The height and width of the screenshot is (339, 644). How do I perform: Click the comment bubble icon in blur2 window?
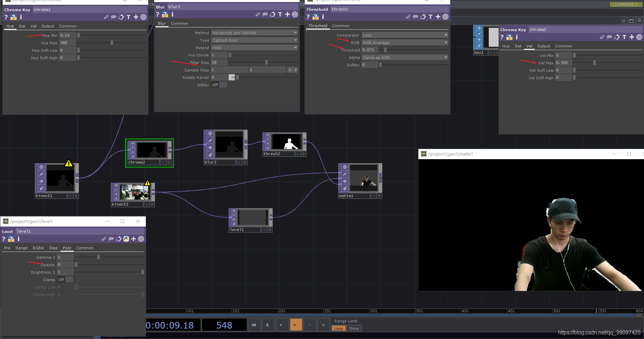pyautogui.click(x=265, y=14)
